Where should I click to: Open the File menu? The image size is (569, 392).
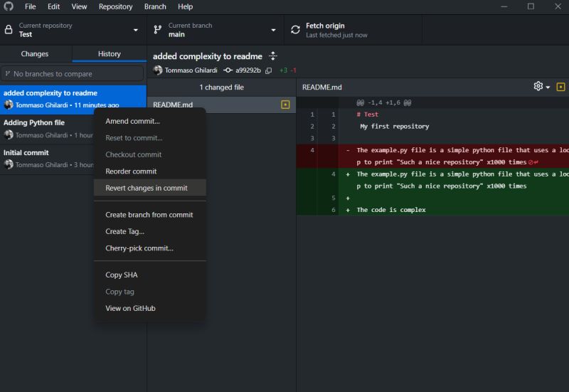(x=30, y=6)
